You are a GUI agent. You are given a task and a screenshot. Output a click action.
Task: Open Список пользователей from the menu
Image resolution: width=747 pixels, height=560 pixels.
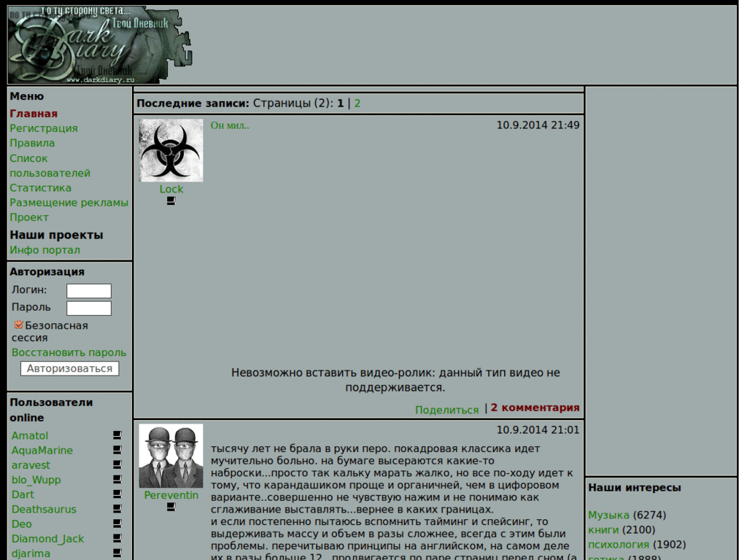(x=50, y=166)
